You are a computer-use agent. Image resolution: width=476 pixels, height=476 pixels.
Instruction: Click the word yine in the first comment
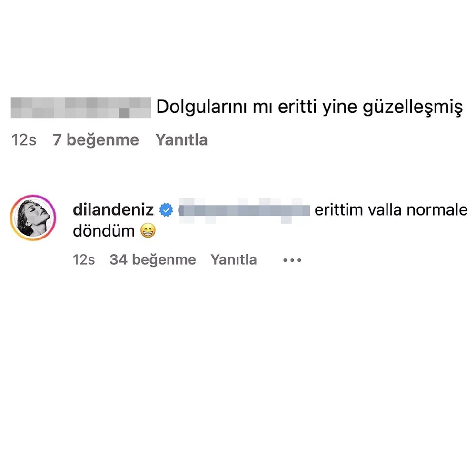point(340,108)
